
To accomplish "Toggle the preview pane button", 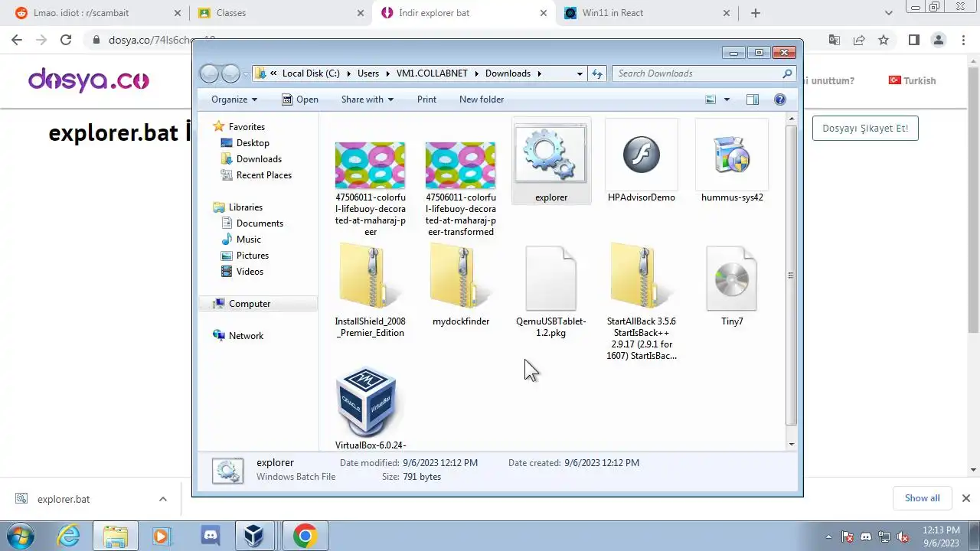I will (753, 99).
